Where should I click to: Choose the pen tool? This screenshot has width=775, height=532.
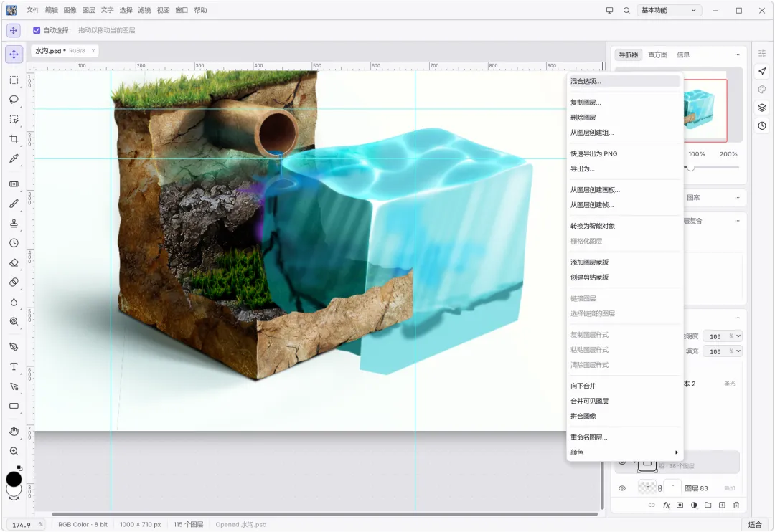click(x=14, y=347)
